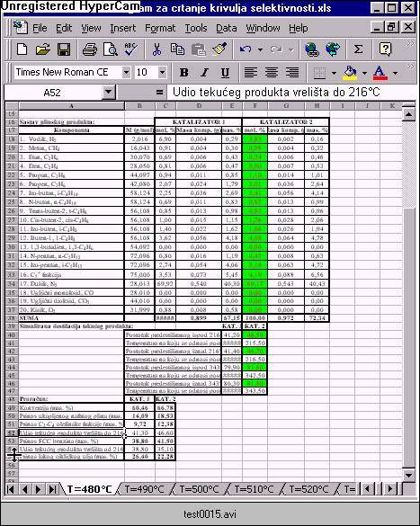Open a file with the Open folder icon
420x526 pixels.
pyautogui.click(x=42, y=49)
